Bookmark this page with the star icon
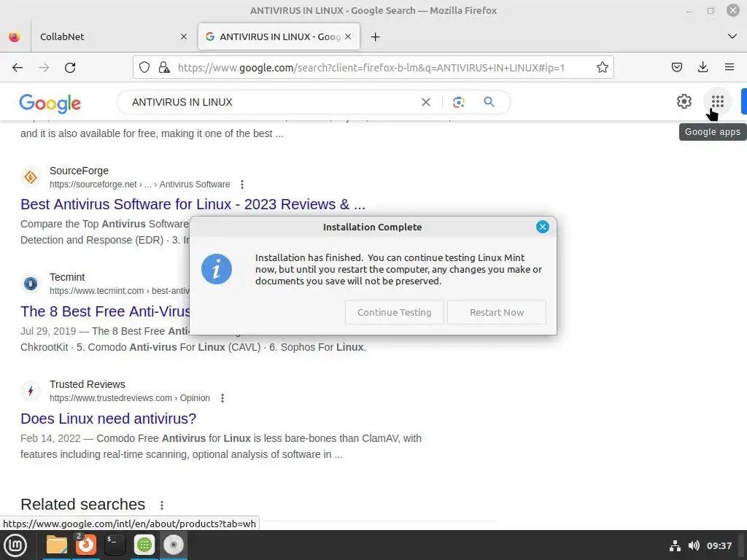Image resolution: width=747 pixels, height=560 pixels. [x=602, y=68]
